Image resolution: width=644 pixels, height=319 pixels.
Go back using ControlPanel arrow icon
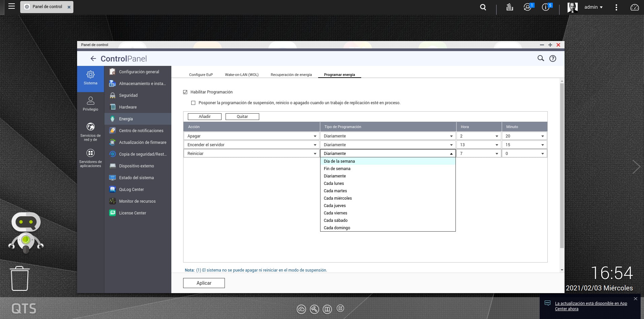click(x=93, y=59)
